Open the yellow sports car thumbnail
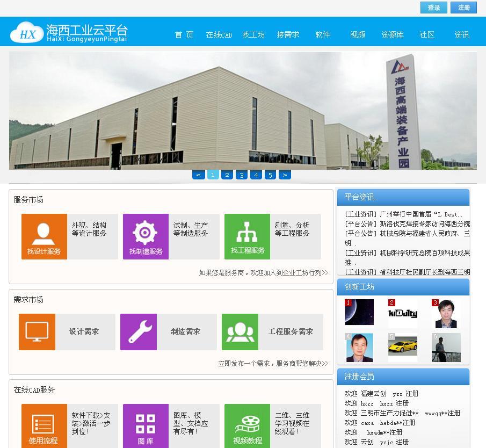 pos(403,347)
